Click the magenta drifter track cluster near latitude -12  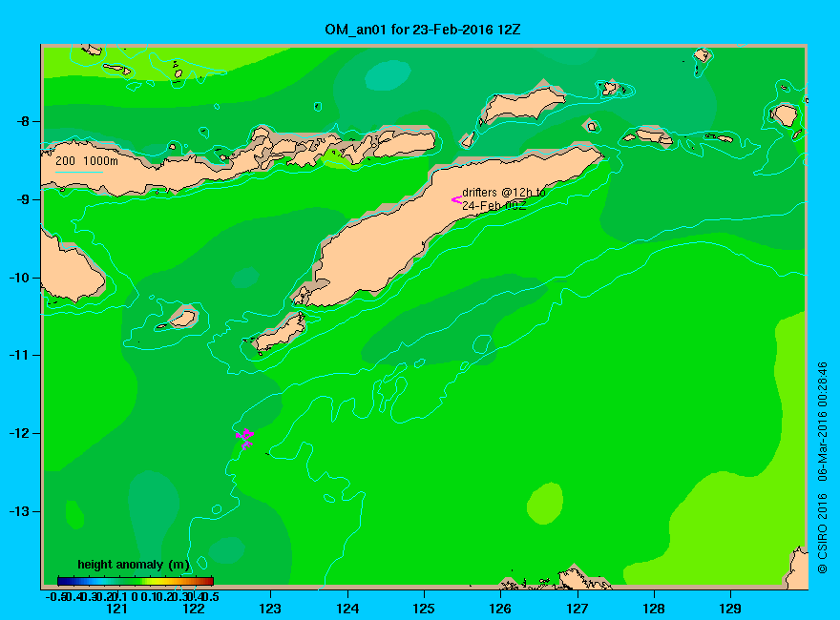point(244,438)
